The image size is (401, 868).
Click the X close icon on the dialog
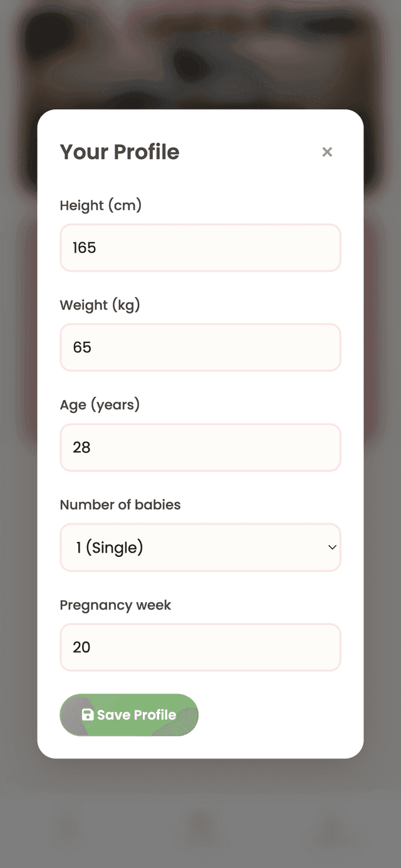(327, 152)
